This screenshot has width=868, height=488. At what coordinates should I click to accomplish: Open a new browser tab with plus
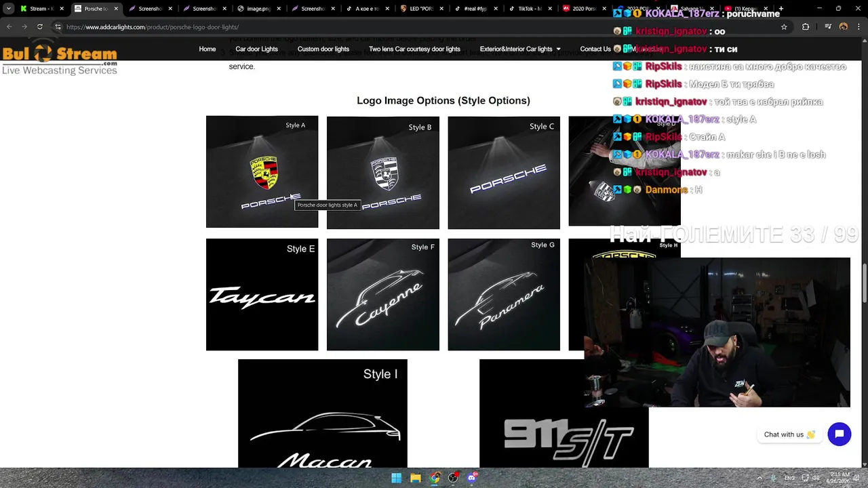[781, 9]
